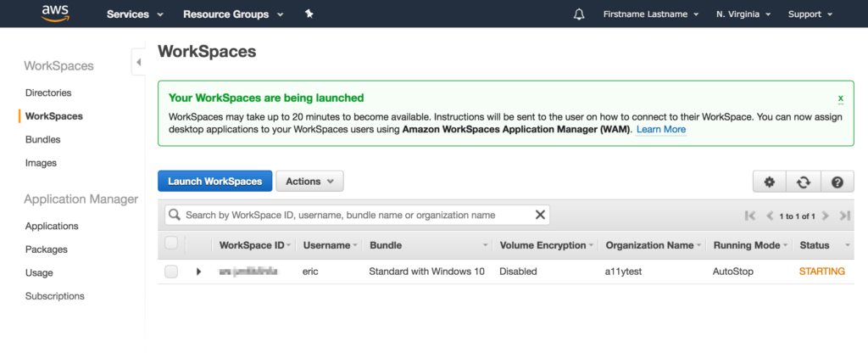The height and width of the screenshot is (353, 868).
Task: Click the 1 to 1 of 1 pagination text
Action: point(797,216)
